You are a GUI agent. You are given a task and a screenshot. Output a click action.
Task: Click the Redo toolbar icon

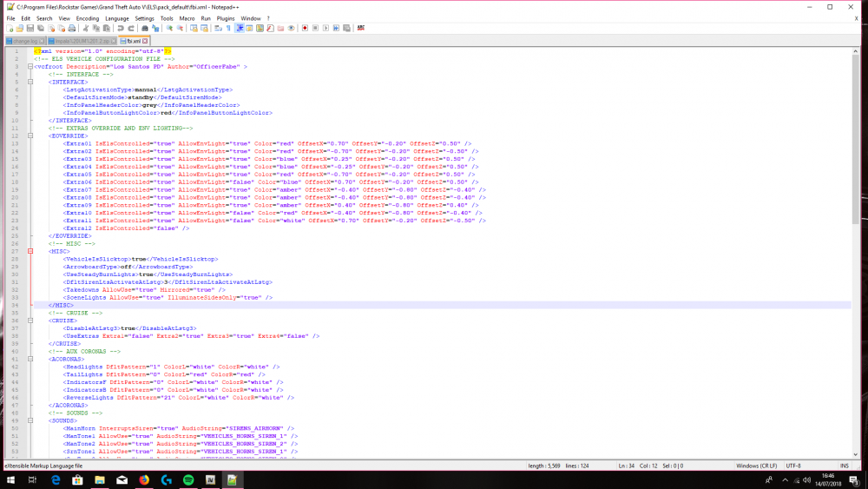point(131,29)
